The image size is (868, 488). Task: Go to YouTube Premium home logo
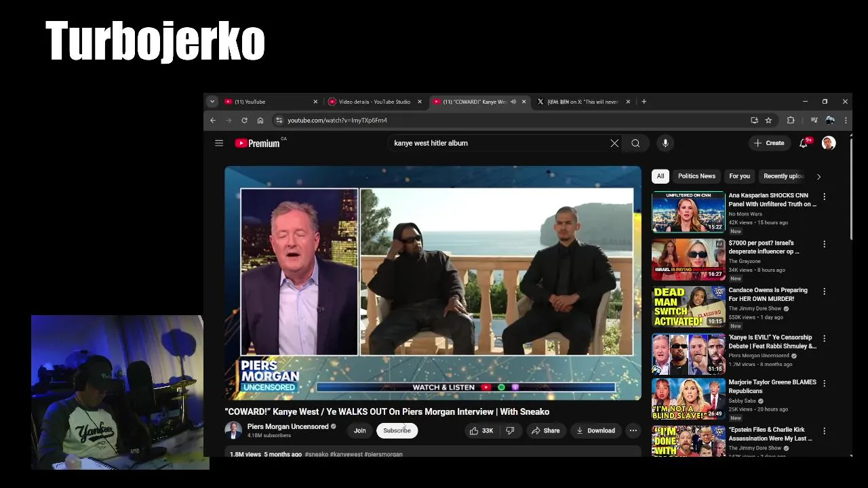pyautogui.click(x=257, y=143)
